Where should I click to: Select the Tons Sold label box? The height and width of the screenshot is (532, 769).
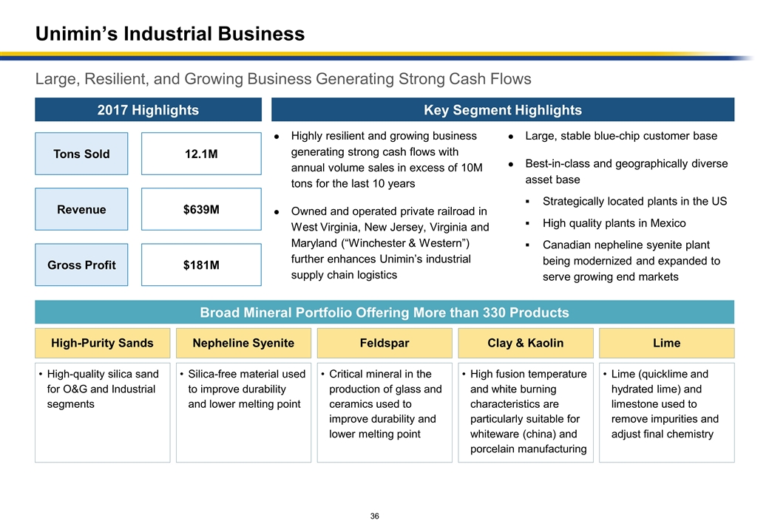[x=81, y=154]
